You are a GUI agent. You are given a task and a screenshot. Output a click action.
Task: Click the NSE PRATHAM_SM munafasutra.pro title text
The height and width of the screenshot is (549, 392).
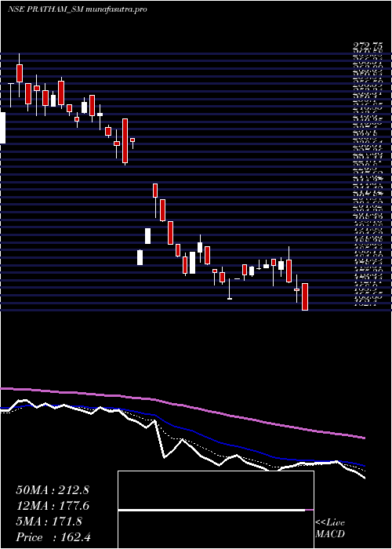click(78, 9)
